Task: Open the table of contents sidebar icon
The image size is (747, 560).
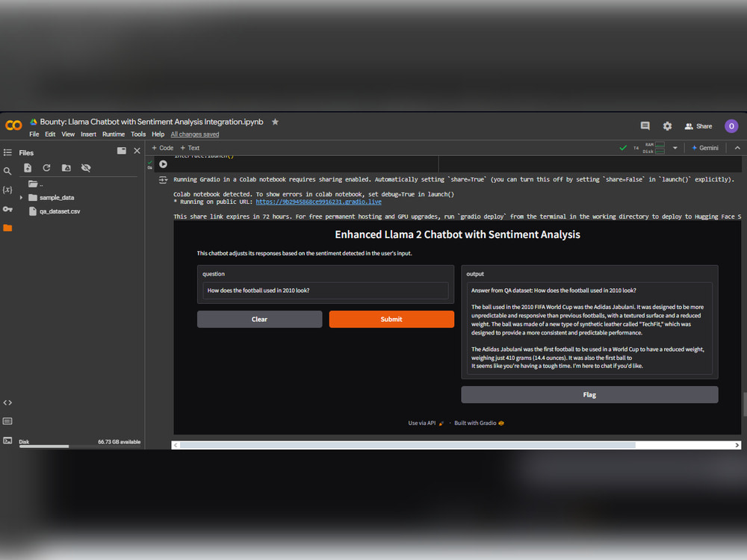Action: [7, 152]
